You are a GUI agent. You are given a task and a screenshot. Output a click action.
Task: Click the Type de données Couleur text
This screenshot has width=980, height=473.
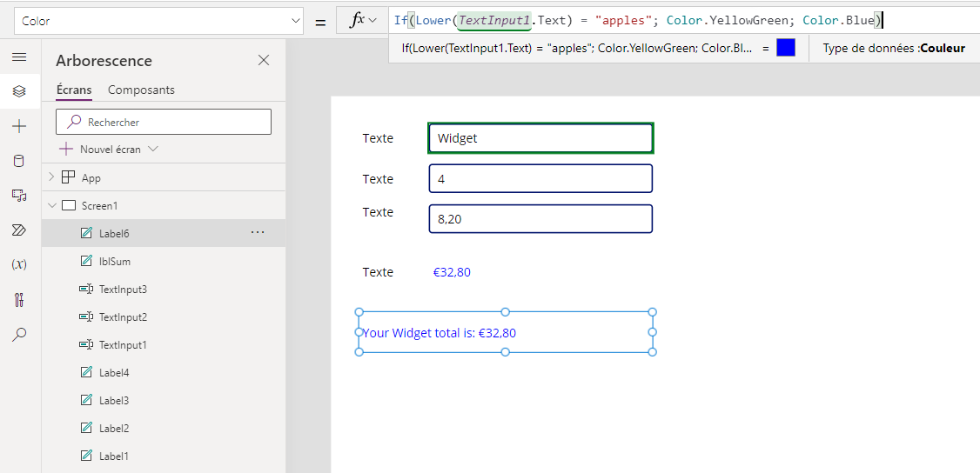coord(894,48)
